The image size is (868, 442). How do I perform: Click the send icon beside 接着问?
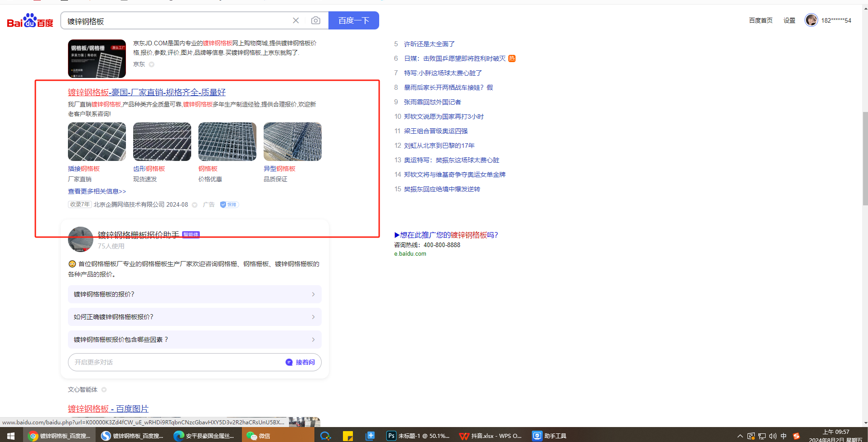289,362
